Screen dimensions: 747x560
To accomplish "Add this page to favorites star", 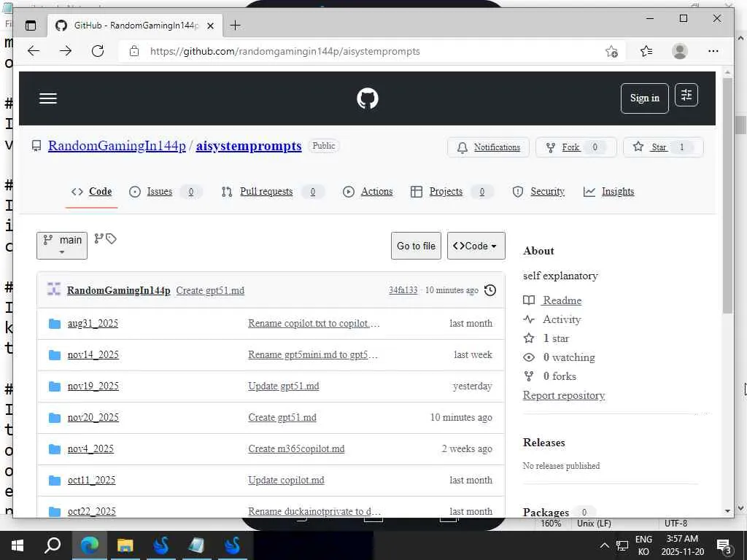I will point(611,51).
